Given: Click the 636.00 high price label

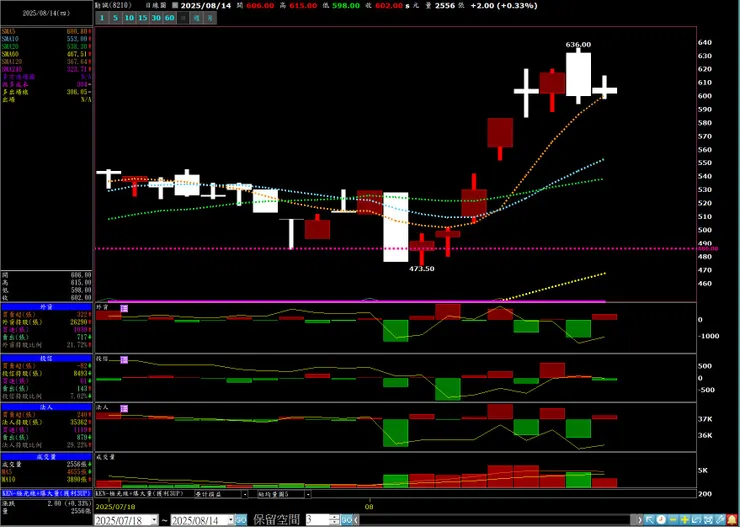Looking at the screenshot, I should pyautogui.click(x=578, y=44).
